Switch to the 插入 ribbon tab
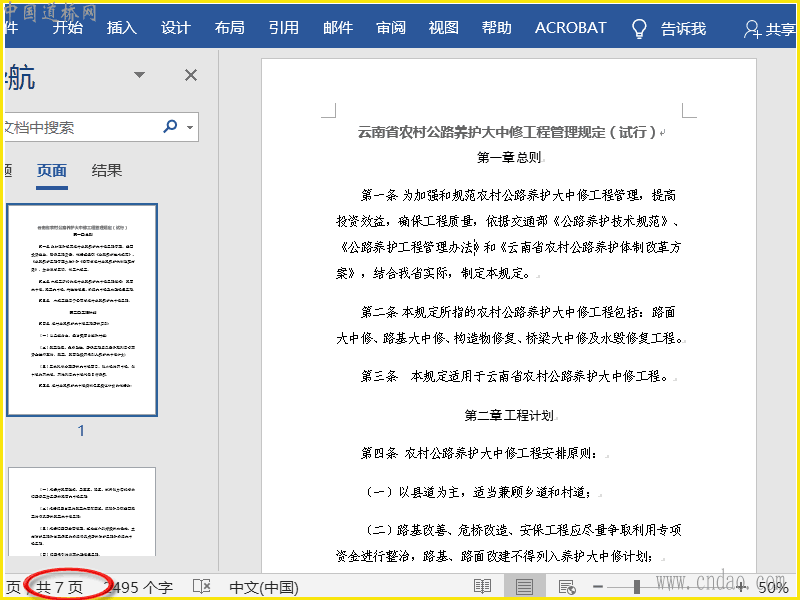This screenshot has height=600, width=800. [x=121, y=28]
